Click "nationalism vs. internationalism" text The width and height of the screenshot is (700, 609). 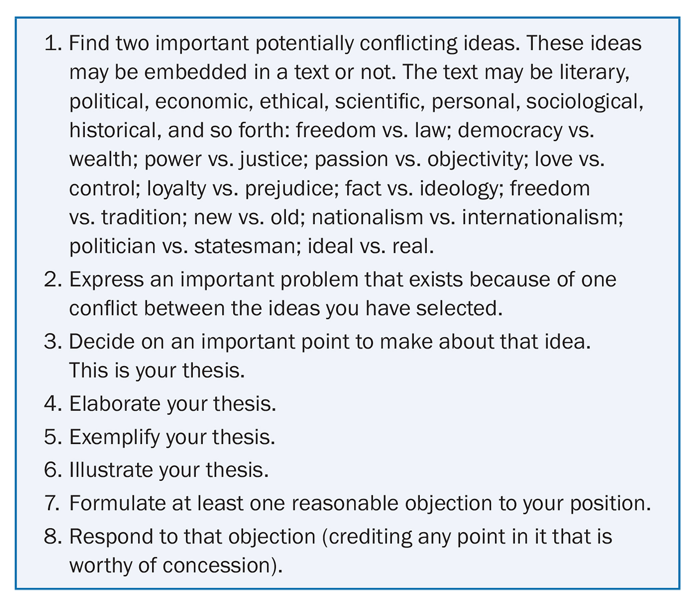tap(467, 218)
